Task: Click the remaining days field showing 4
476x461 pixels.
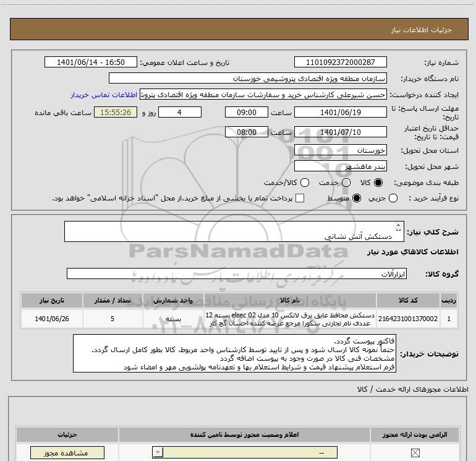Action: coord(180,112)
